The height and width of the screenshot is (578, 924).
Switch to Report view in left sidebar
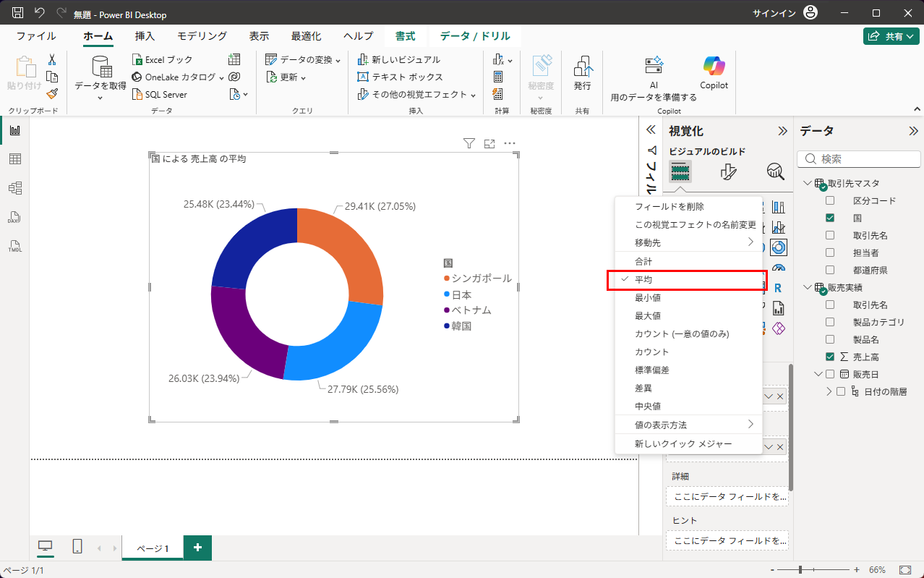[14, 130]
